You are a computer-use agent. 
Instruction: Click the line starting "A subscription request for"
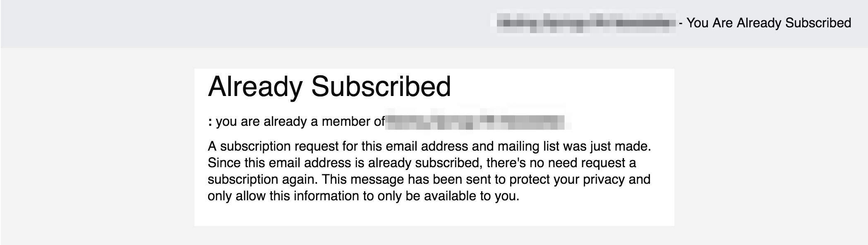[429, 146]
